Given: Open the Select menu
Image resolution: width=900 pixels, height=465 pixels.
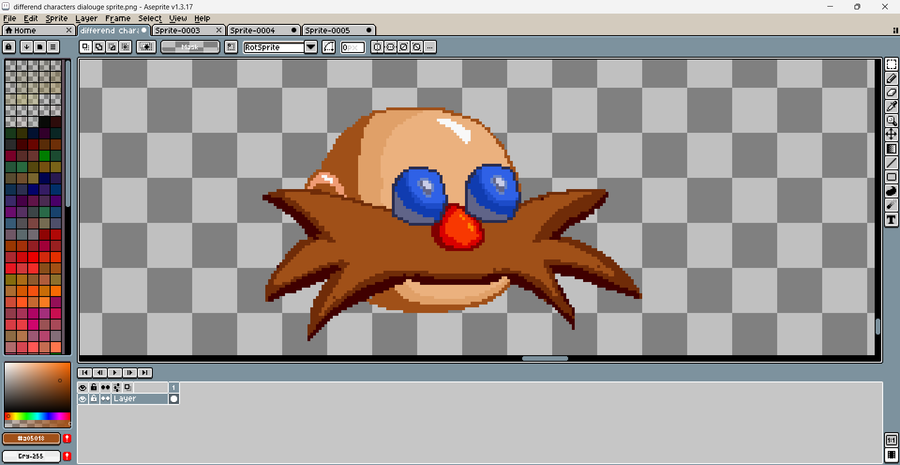Looking at the screenshot, I should click(x=150, y=18).
